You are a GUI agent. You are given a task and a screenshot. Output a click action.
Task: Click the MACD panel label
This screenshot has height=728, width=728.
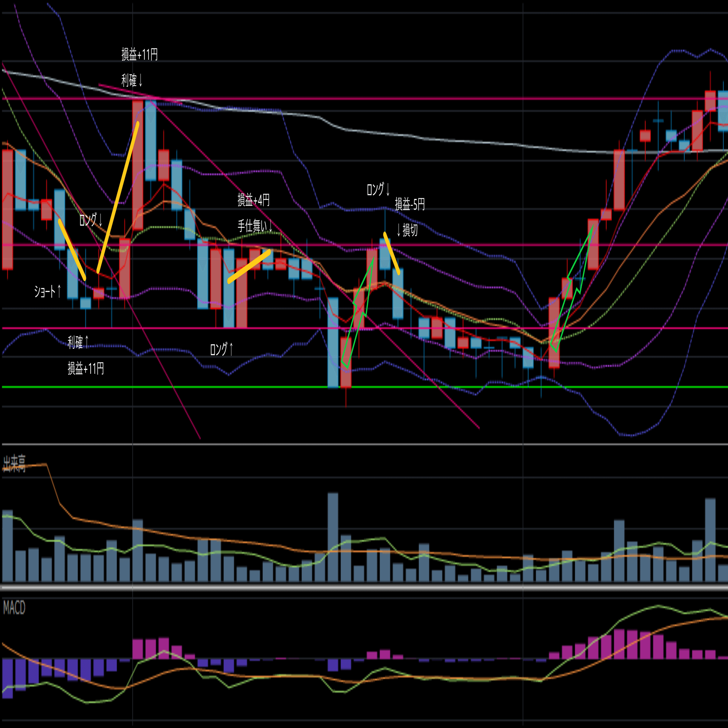14,608
